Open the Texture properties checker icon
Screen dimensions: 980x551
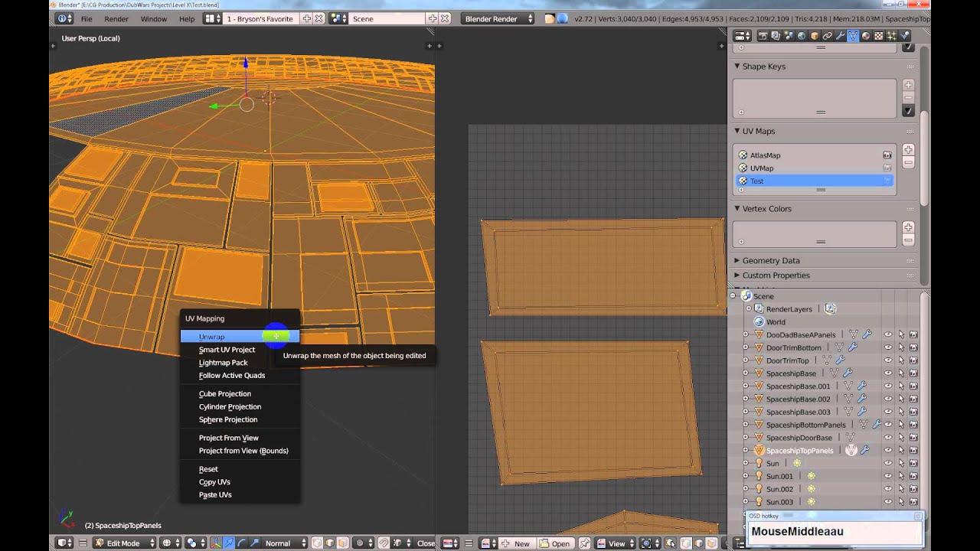click(x=879, y=35)
